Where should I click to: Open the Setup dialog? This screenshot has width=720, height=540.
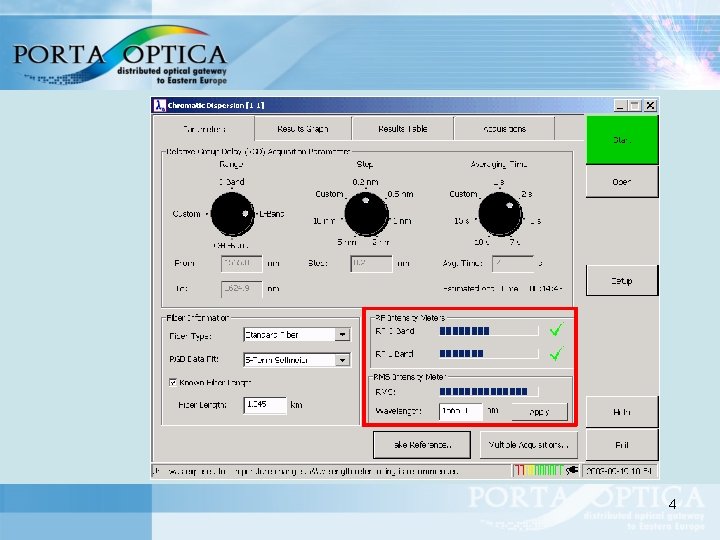pyautogui.click(x=622, y=281)
